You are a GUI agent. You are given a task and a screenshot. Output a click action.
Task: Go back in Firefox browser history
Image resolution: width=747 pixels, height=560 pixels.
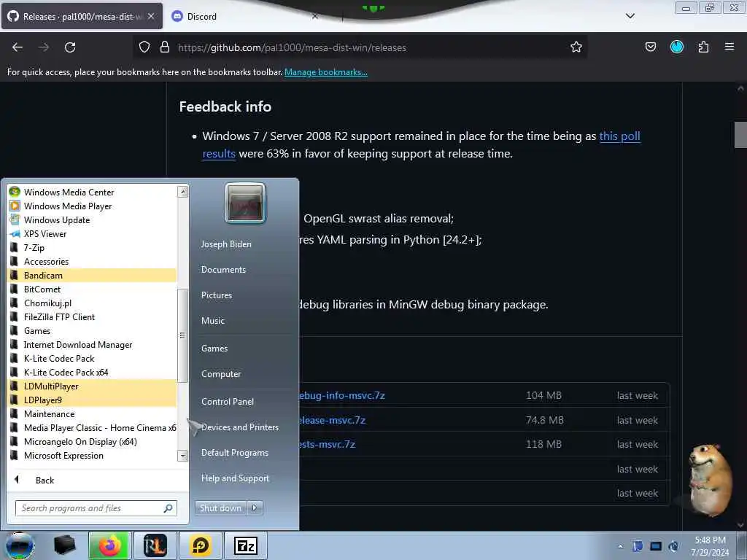[18, 47]
